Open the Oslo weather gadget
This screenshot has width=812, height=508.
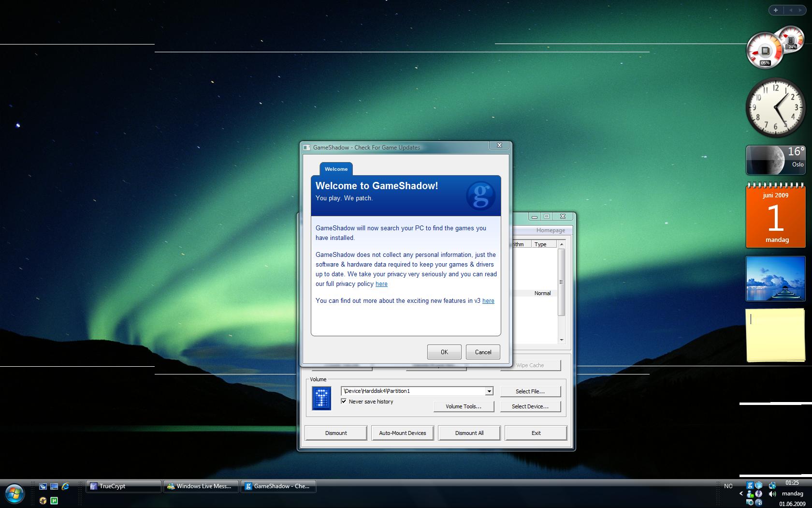tap(776, 160)
